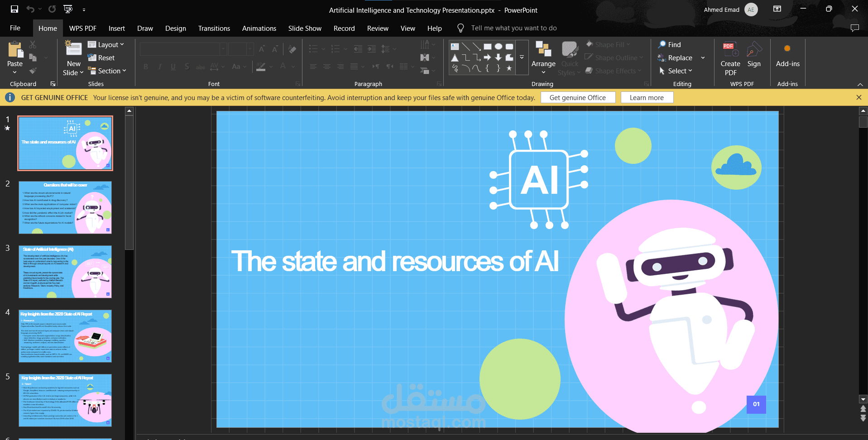Click the Replace button
Image resolution: width=868 pixels, height=440 pixels.
(x=675, y=57)
